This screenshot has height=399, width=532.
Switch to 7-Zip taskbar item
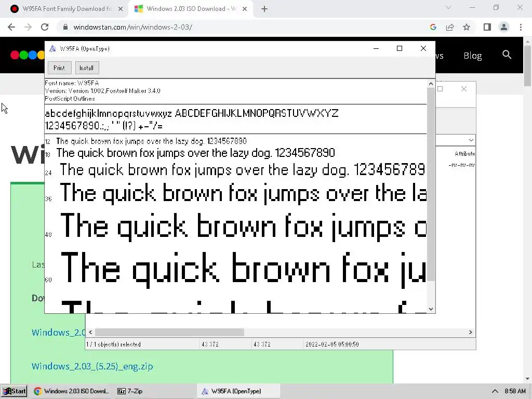coord(130,391)
